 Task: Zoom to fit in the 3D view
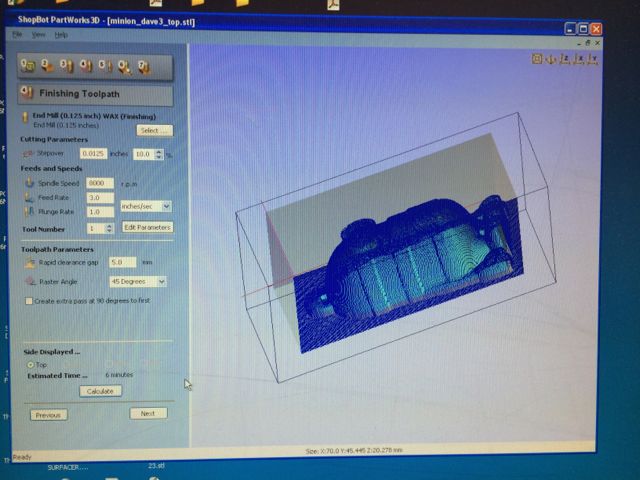click(x=537, y=59)
